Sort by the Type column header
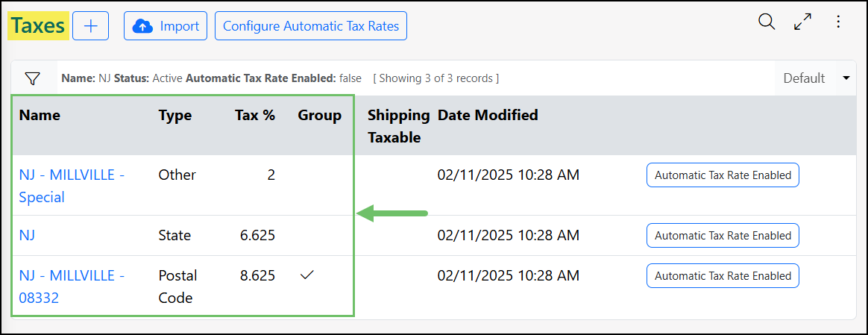Image resolution: width=868 pixels, height=335 pixels. pyautogui.click(x=175, y=115)
